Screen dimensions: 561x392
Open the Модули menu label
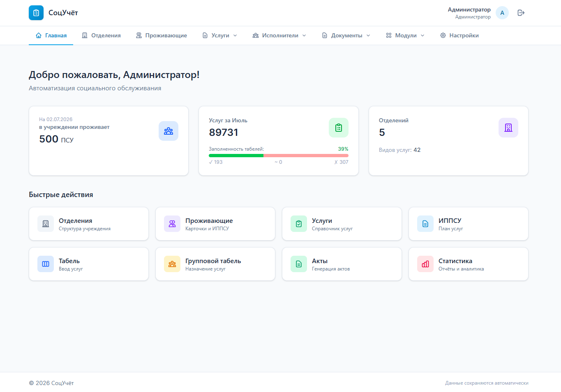(406, 35)
